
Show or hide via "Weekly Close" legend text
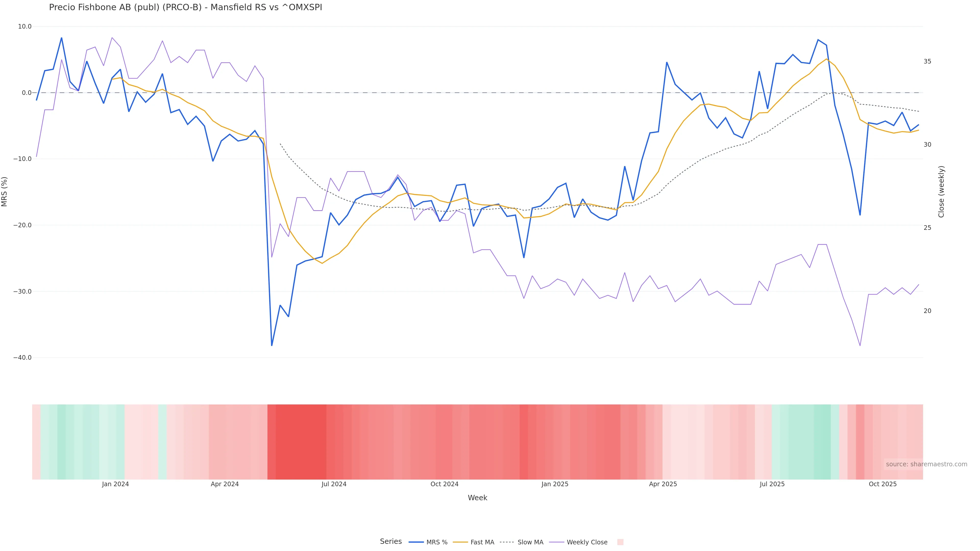(x=587, y=542)
